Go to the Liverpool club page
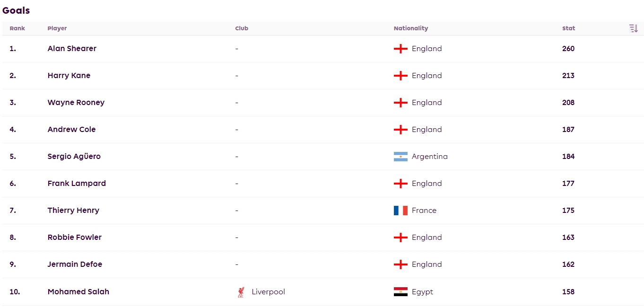Image resolution: width=644 pixels, height=308 pixels. [268, 292]
